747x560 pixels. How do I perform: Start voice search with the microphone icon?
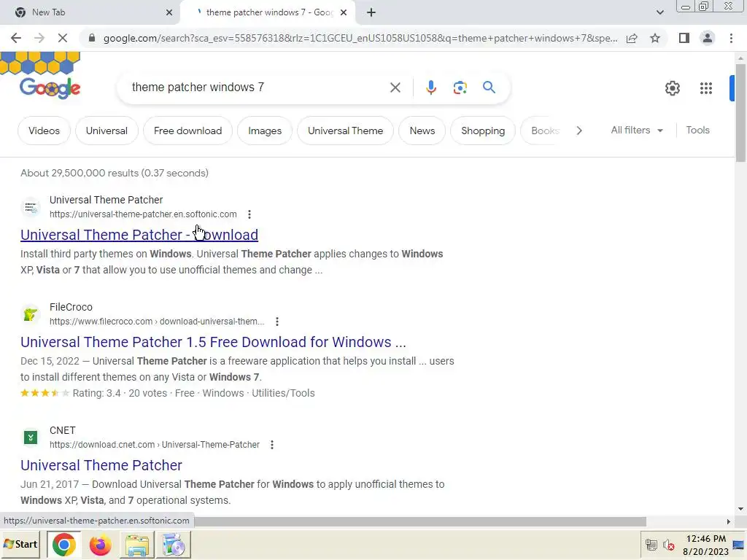tap(430, 87)
